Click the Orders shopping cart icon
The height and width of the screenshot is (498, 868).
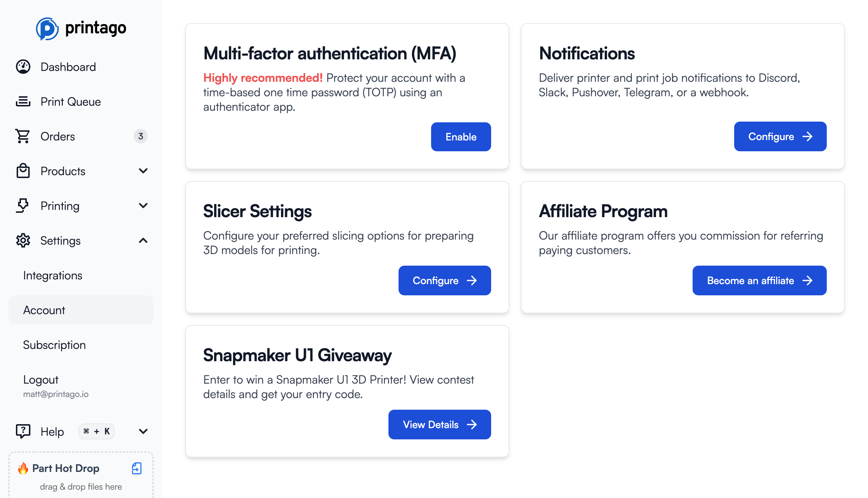coord(23,136)
